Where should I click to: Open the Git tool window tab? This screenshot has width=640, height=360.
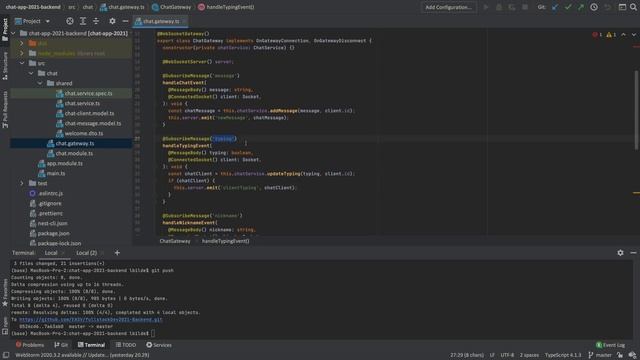pyautogui.click(x=61, y=345)
